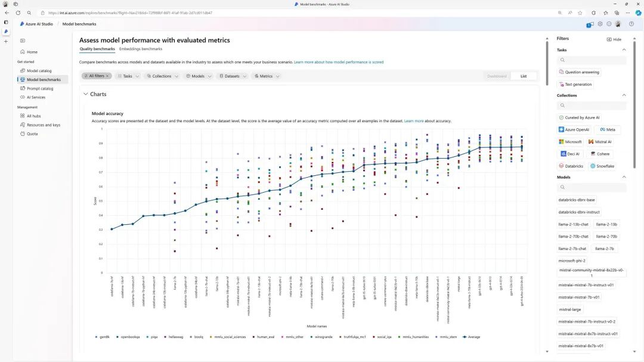Screen dimensions: 644x362
Task: Collapse the Models filter group
Action: point(624,177)
